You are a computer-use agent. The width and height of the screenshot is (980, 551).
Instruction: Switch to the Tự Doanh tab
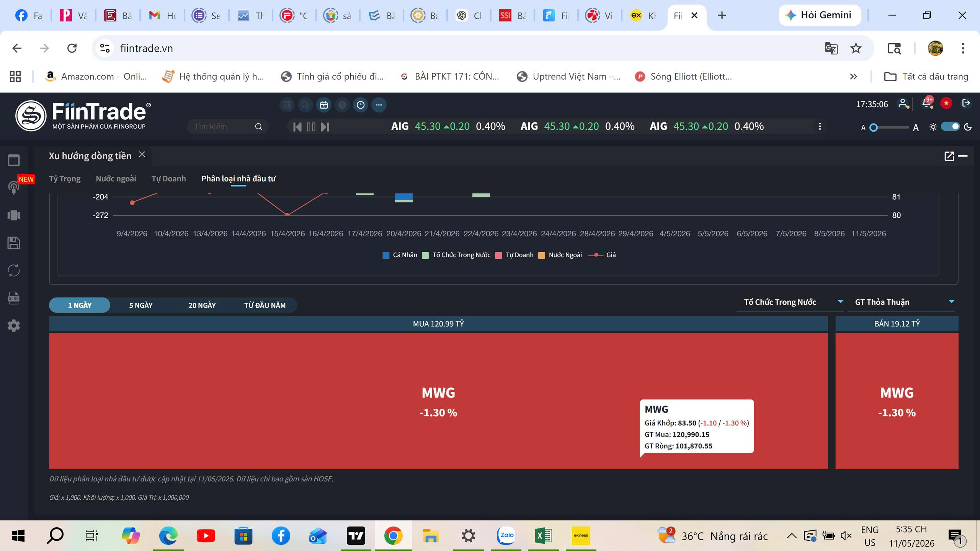(x=169, y=179)
